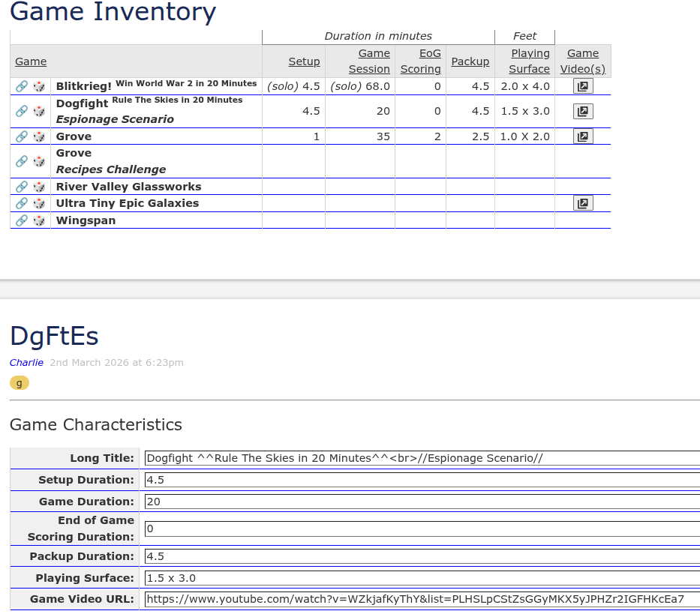This screenshot has height=614, width=700.
Task: Click the link icon beside Grove Recipes Challenge
Action: tap(21, 161)
